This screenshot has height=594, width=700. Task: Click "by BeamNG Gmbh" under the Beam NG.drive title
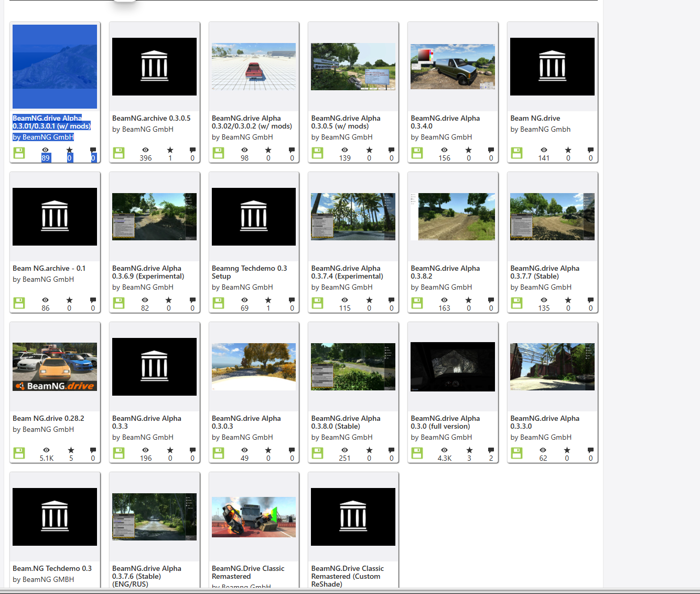pyautogui.click(x=541, y=130)
